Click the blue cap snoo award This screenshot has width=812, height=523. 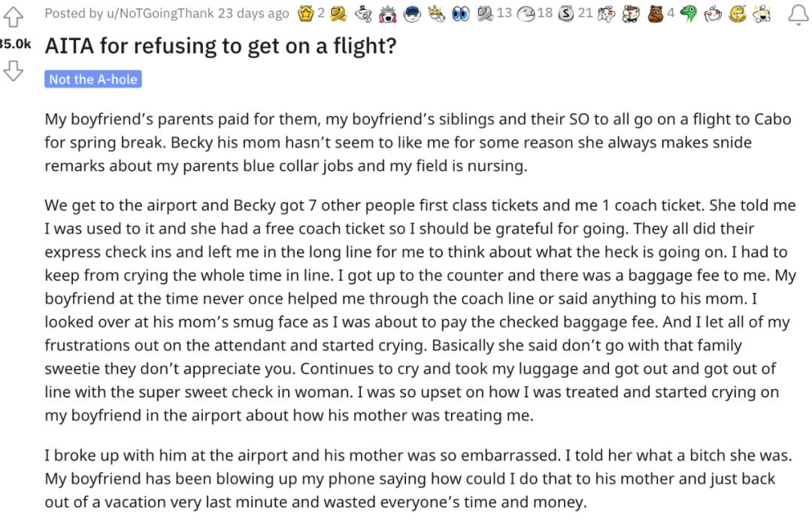(x=412, y=14)
